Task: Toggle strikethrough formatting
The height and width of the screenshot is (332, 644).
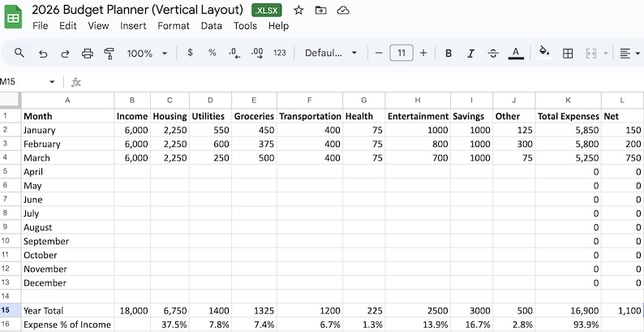Action: (x=493, y=54)
